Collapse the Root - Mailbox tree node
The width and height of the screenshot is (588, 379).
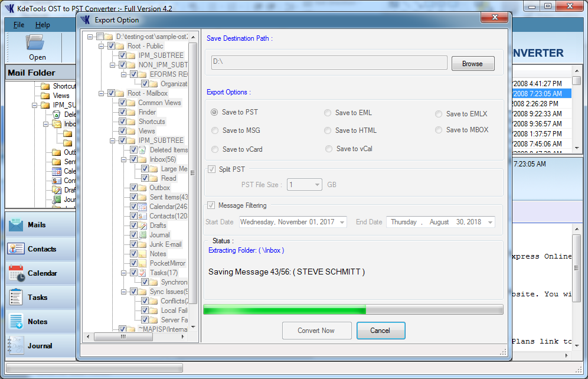[101, 93]
